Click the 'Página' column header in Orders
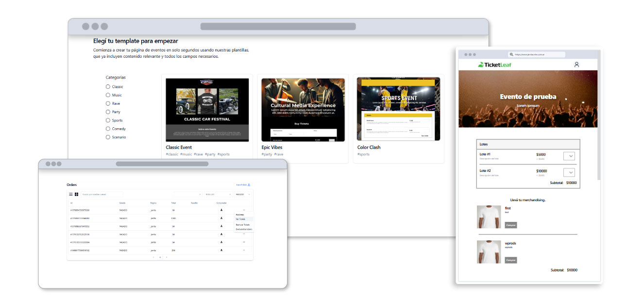 tap(153, 203)
